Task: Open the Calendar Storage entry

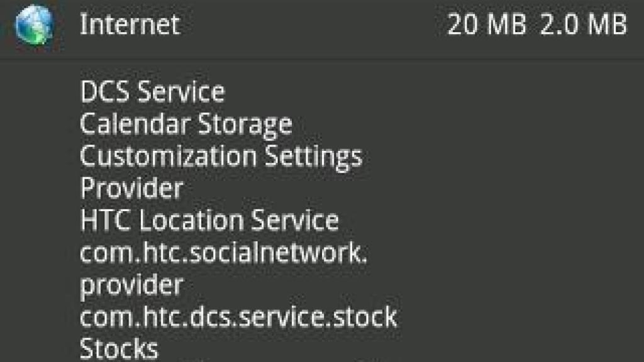Action: (x=186, y=124)
